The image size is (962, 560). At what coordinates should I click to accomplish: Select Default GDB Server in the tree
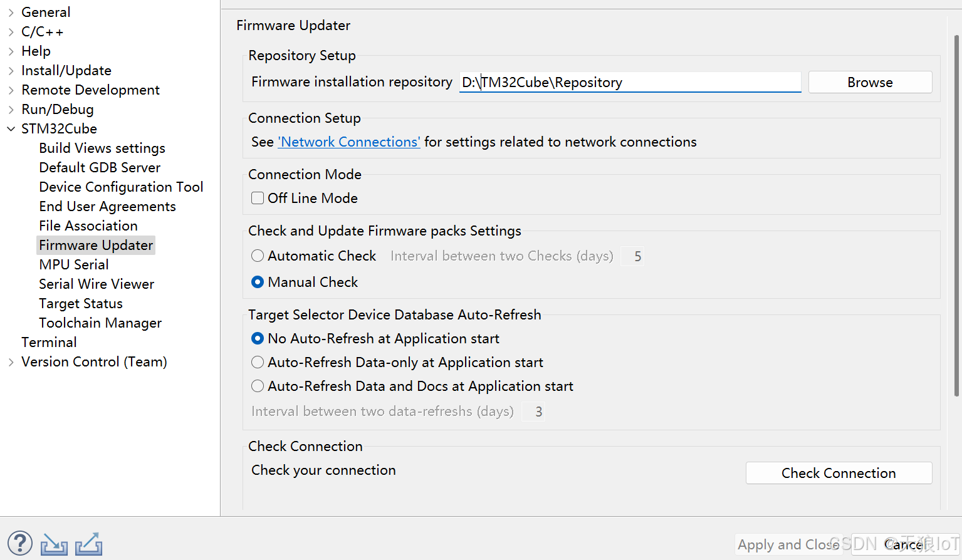(x=100, y=168)
